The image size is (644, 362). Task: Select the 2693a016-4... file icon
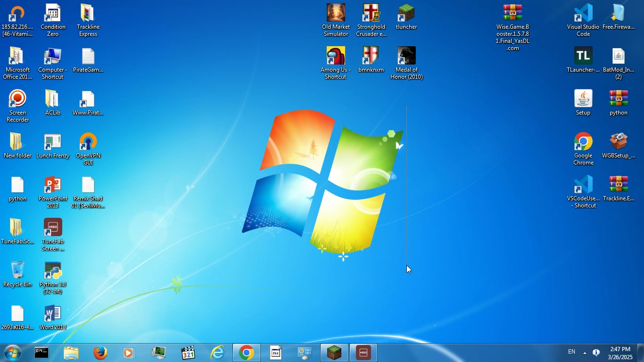pos(17,318)
